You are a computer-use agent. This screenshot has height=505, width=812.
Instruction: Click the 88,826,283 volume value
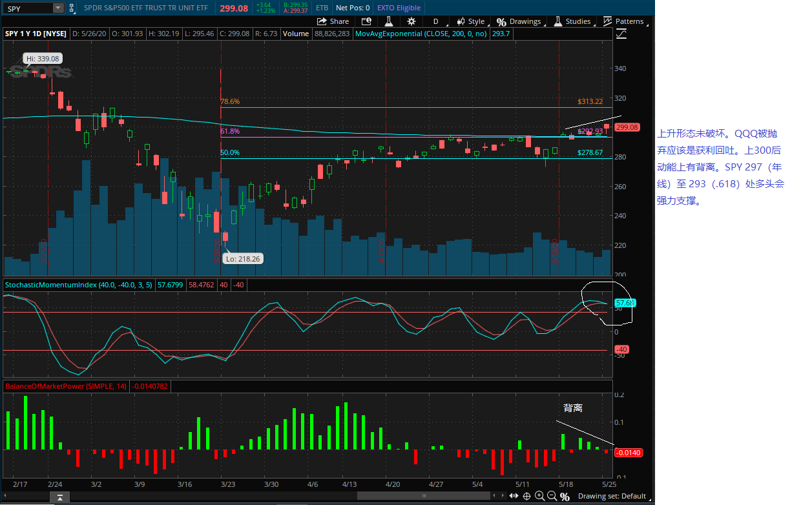(x=331, y=34)
